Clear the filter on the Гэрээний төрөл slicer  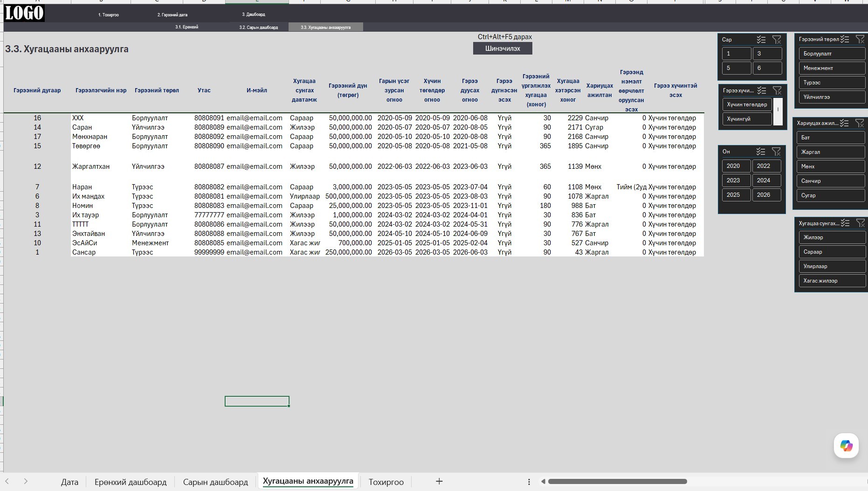(x=860, y=39)
